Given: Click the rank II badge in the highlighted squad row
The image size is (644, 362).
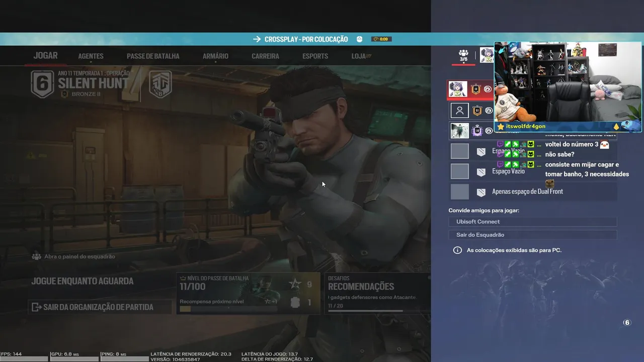Looking at the screenshot, I should 475,90.
